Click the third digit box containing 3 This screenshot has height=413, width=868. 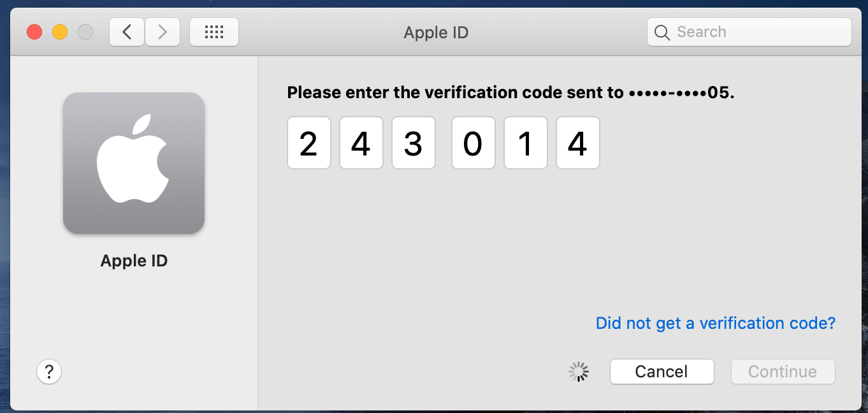pyautogui.click(x=414, y=143)
